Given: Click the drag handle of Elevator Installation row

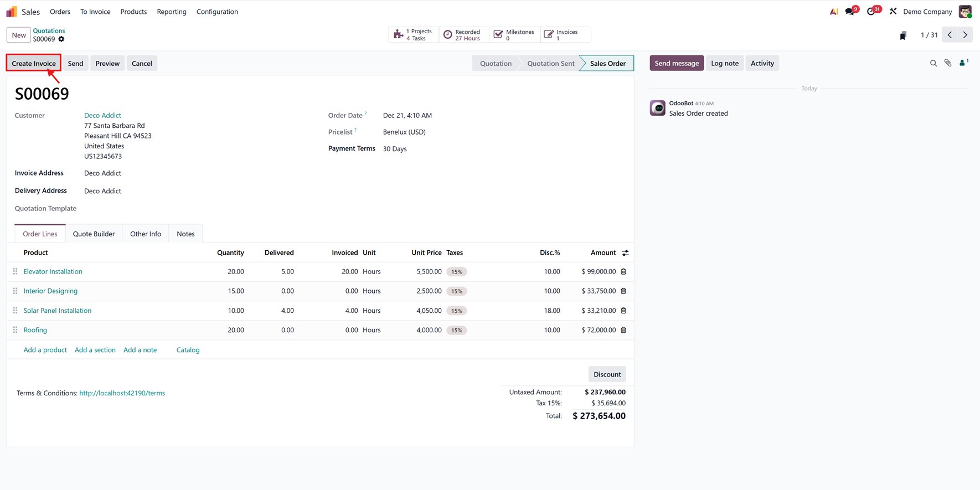Looking at the screenshot, I should [x=16, y=272].
